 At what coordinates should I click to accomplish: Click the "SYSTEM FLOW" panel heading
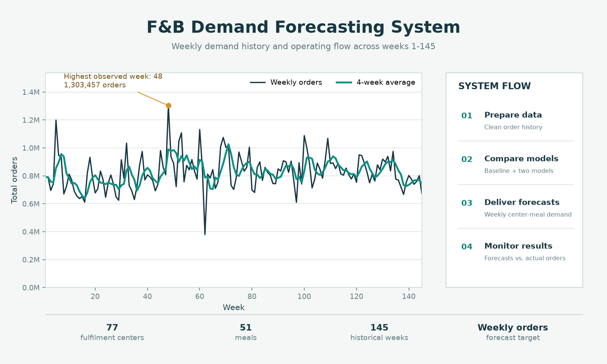pyautogui.click(x=495, y=86)
